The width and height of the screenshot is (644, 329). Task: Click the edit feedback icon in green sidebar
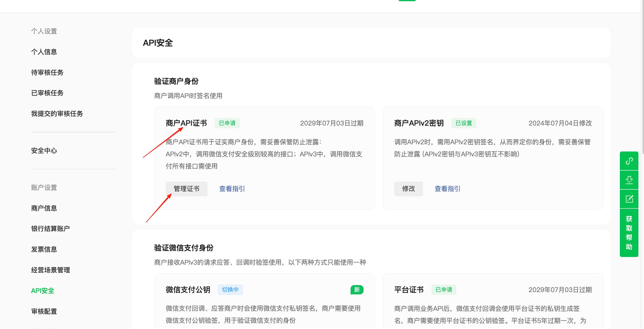pyautogui.click(x=629, y=199)
